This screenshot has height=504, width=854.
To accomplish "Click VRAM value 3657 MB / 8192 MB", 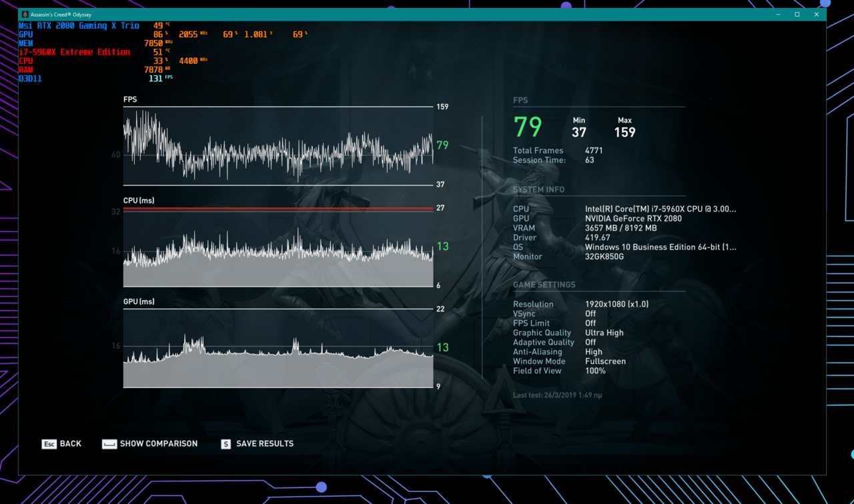I will tap(621, 228).
